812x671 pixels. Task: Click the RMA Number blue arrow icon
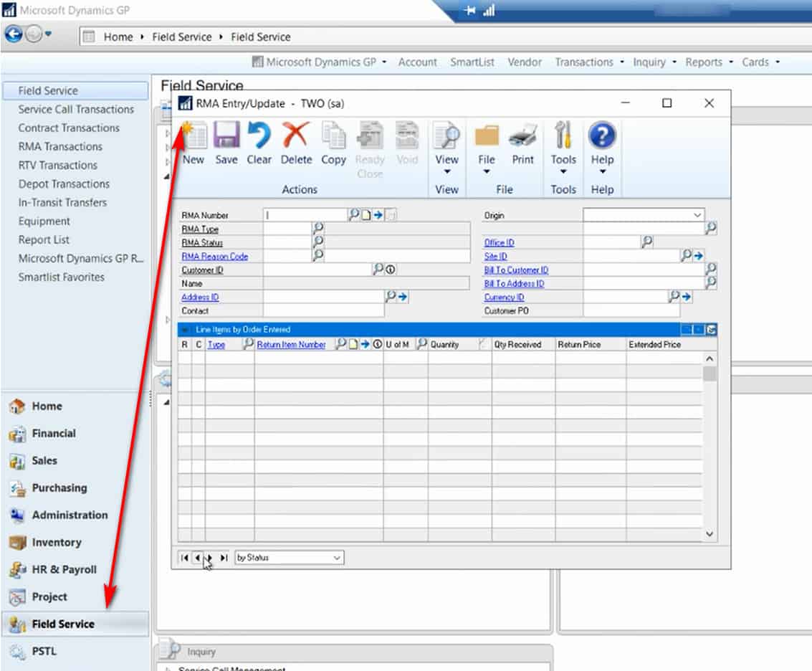[378, 214]
